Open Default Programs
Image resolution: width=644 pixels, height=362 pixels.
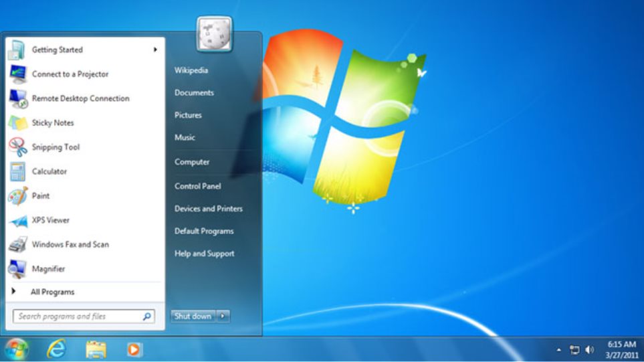tap(204, 232)
